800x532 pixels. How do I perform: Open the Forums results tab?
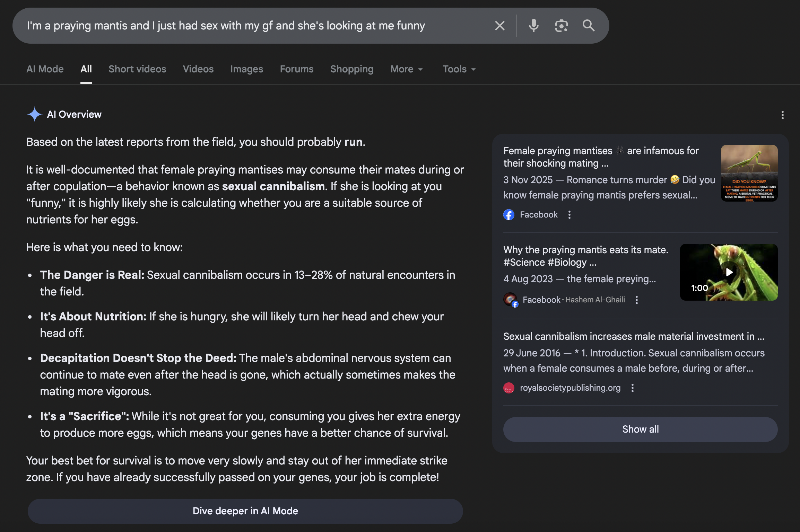[x=297, y=69]
